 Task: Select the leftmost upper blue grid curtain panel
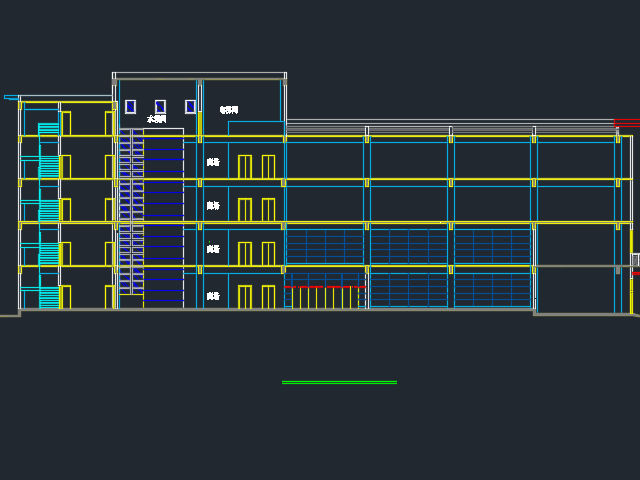coord(325,246)
